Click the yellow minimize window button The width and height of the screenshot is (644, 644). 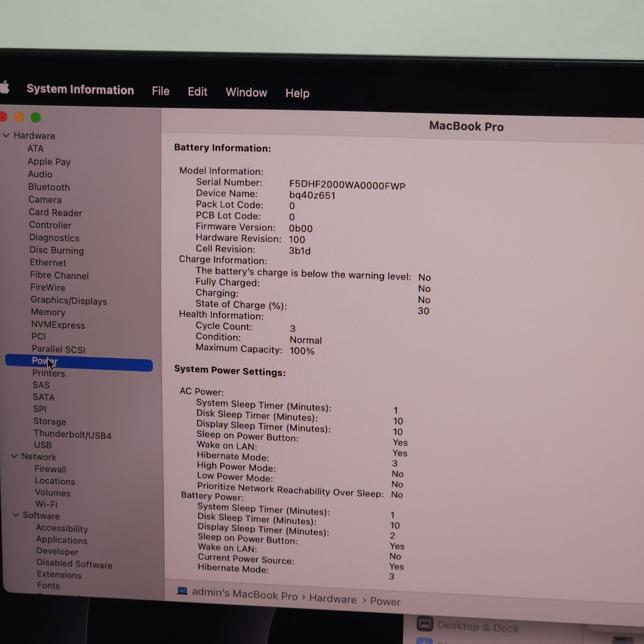tap(19, 117)
